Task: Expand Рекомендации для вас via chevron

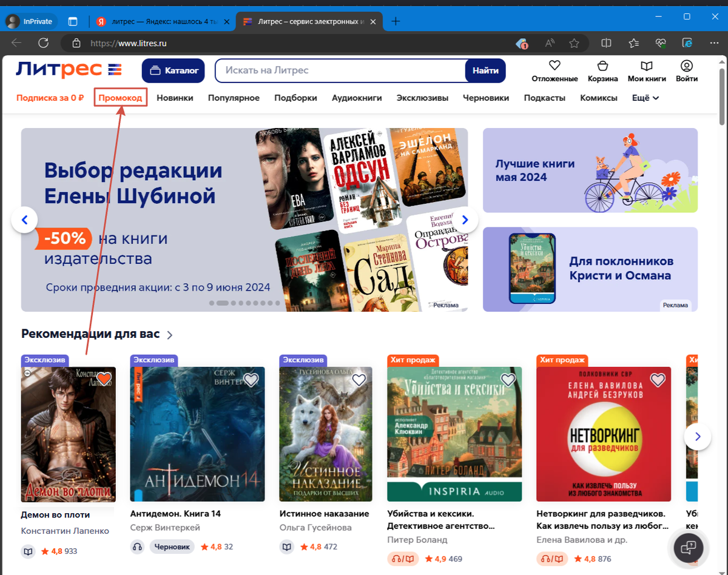Action: pyautogui.click(x=170, y=335)
